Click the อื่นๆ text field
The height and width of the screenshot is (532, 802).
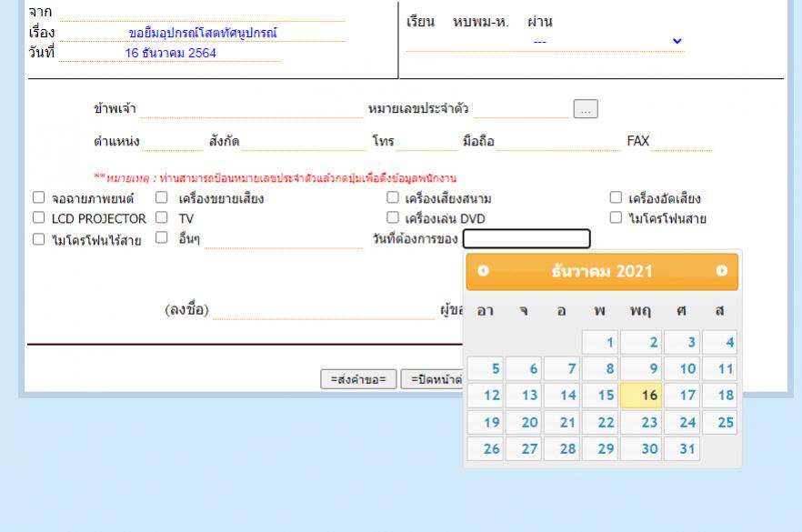(x=283, y=239)
